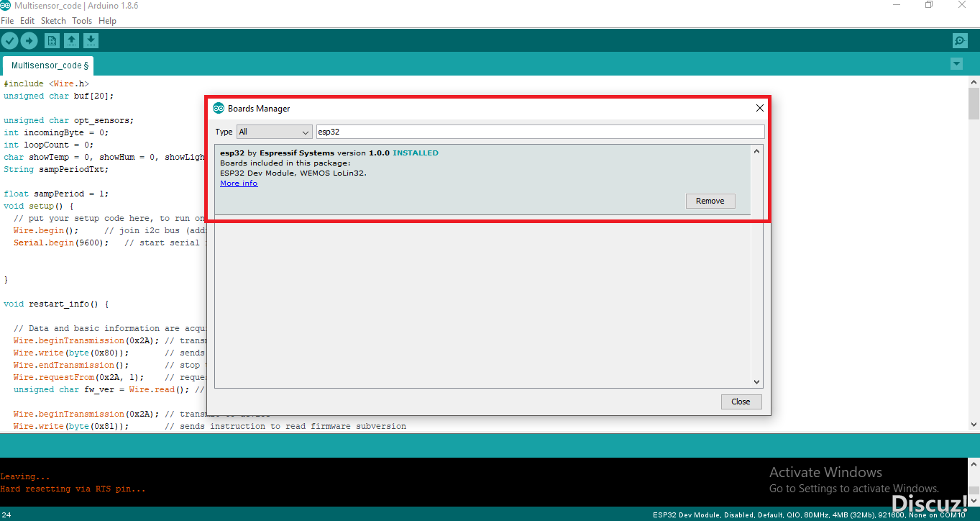Viewport: 980px width, 521px height.
Task: Click the 'int incomingByte = 0;' code line
Action: click(56, 132)
